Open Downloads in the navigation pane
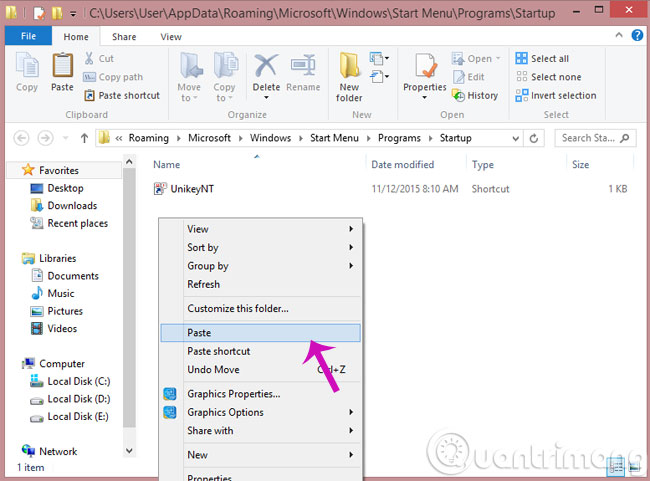 (63, 206)
